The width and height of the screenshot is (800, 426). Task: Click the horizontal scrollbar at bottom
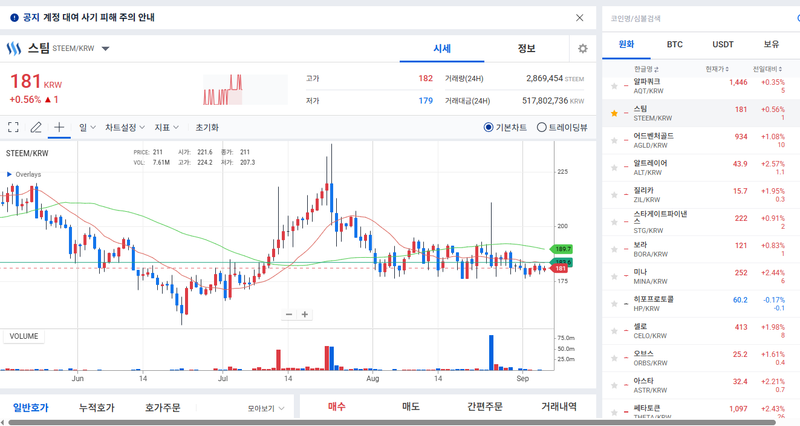[392, 422]
